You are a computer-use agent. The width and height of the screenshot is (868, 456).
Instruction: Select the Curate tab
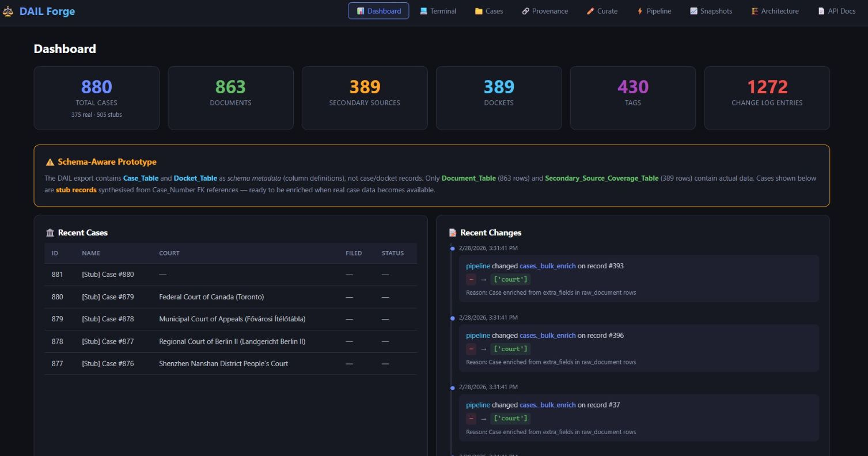[602, 11]
